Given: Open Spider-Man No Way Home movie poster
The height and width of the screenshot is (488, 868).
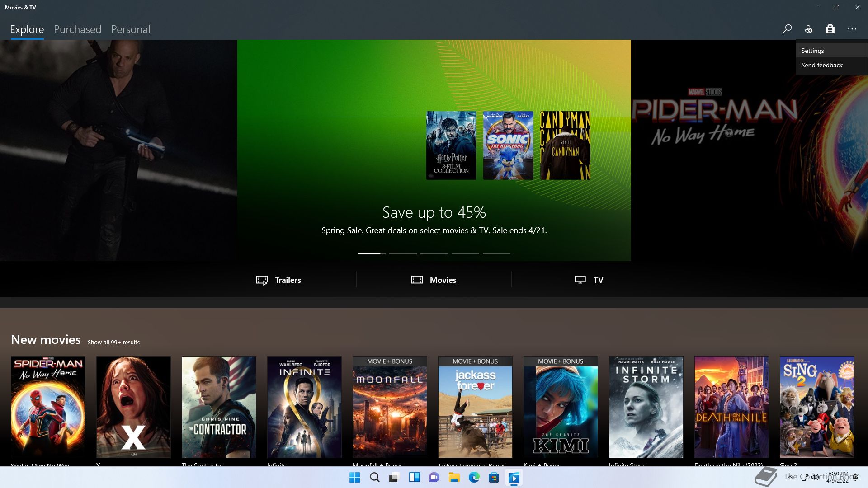Looking at the screenshot, I should (48, 407).
